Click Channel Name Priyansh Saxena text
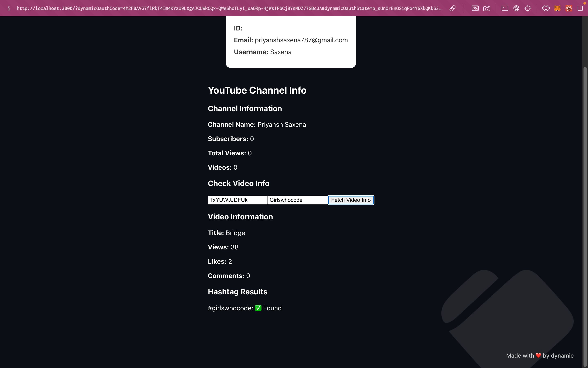Image resolution: width=588 pixels, height=368 pixels. [x=257, y=125]
